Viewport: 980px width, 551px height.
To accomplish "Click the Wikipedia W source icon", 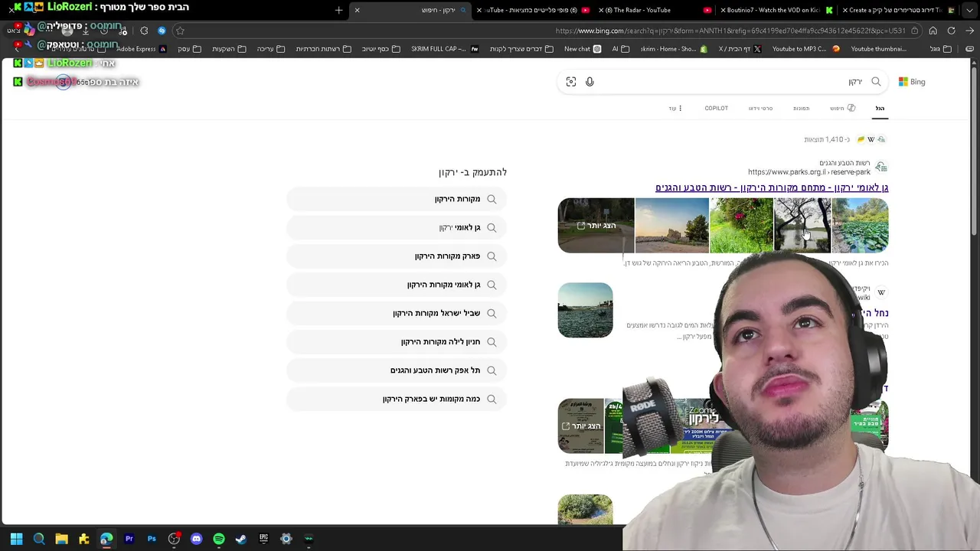I will point(871,139).
